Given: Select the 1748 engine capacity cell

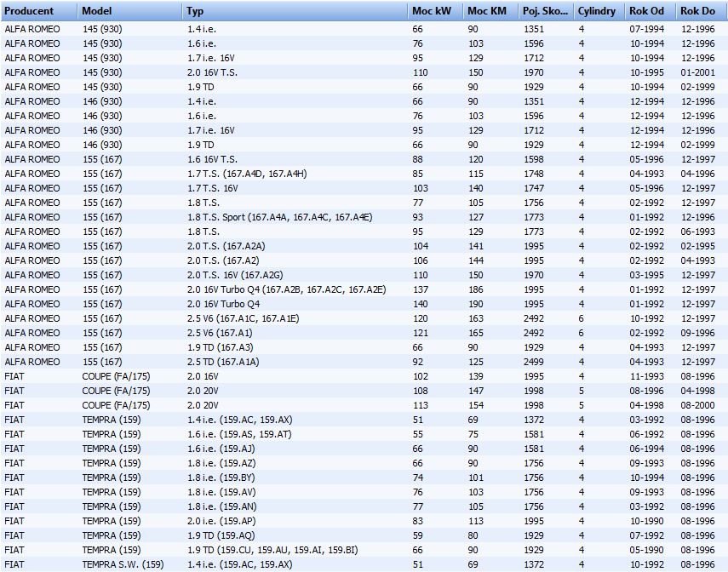Looking at the screenshot, I should click(534, 174).
